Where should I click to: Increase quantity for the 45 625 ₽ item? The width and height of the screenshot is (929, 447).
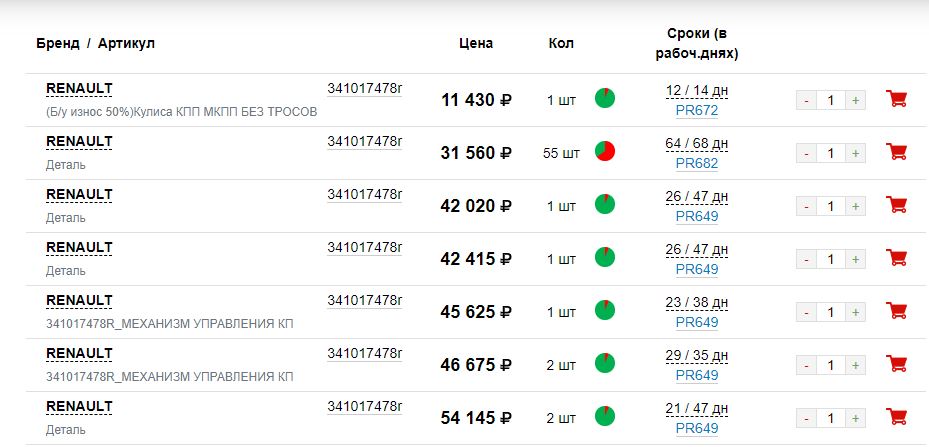point(855,312)
